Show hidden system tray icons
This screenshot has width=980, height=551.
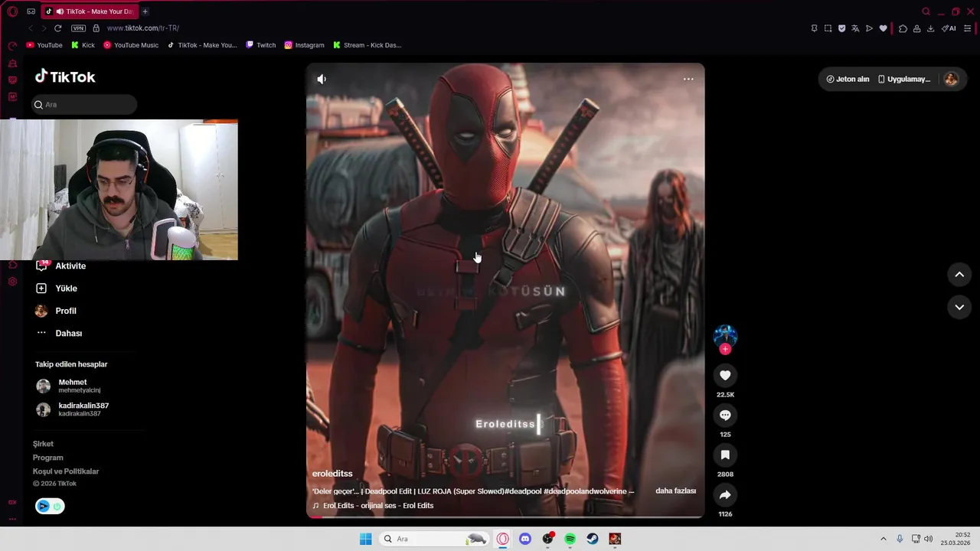[x=883, y=539]
